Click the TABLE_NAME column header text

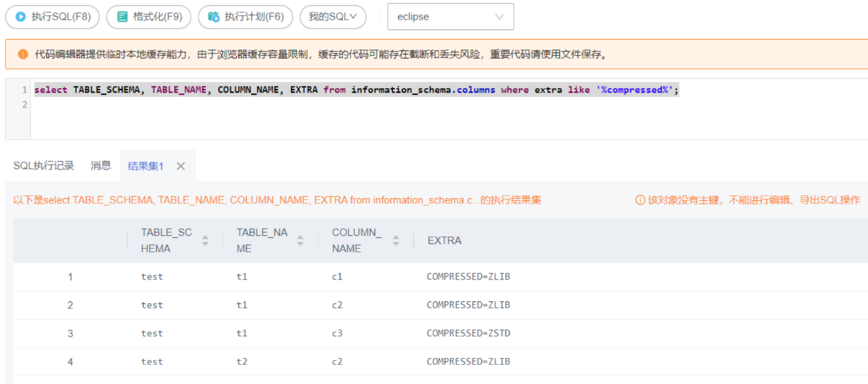click(x=262, y=241)
